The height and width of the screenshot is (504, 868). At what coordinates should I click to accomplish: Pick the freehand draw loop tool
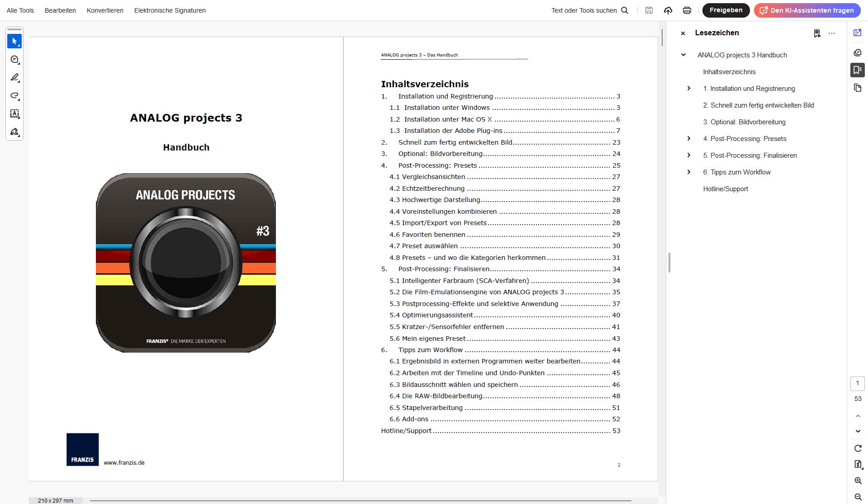(x=14, y=95)
